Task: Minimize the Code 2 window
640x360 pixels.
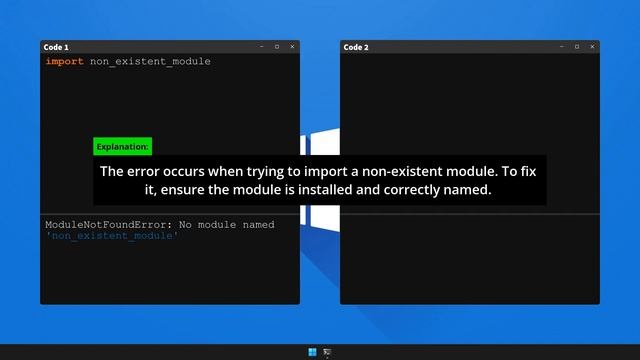Action: (x=562, y=47)
